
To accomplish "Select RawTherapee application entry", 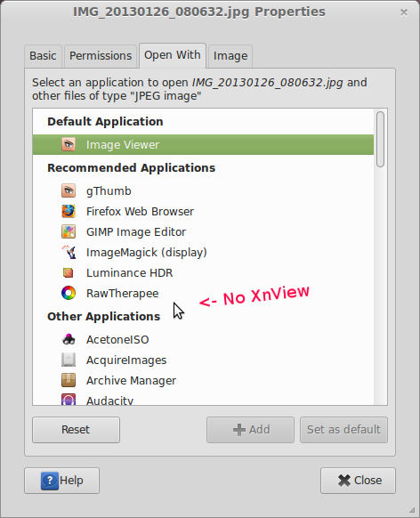I will pos(203,294).
